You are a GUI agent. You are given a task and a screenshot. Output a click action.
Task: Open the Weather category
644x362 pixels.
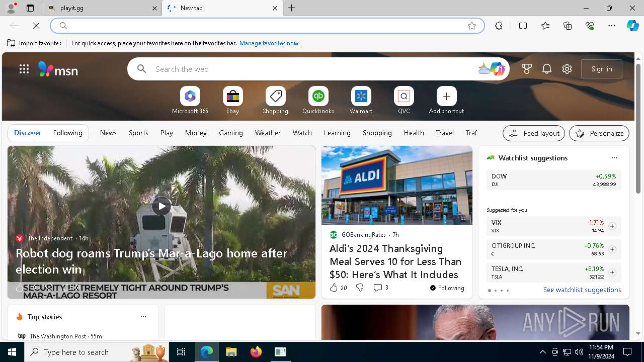click(268, 133)
